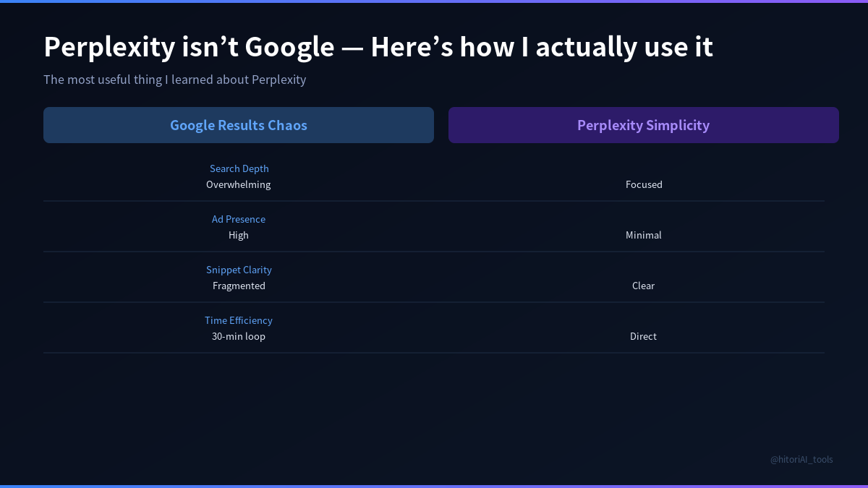The width and height of the screenshot is (868, 488).
Task: Select the Ad Presence label
Action: coord(239,219)
